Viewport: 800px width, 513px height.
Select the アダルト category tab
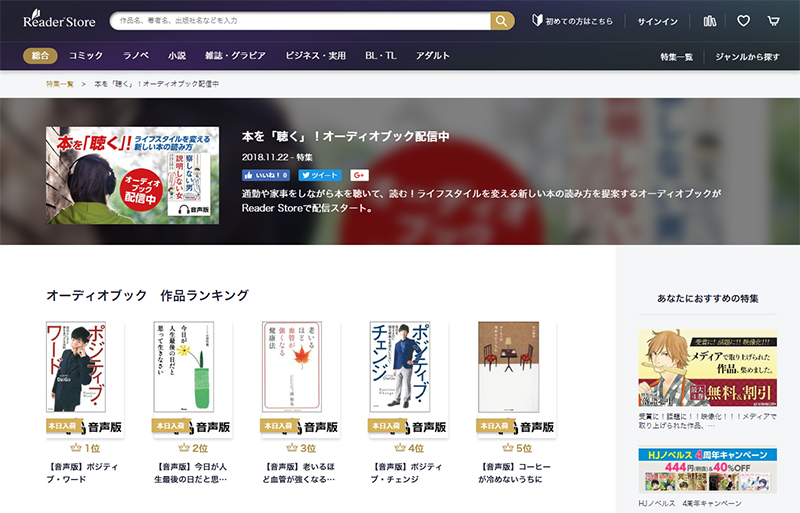click(x=432, y=56)
